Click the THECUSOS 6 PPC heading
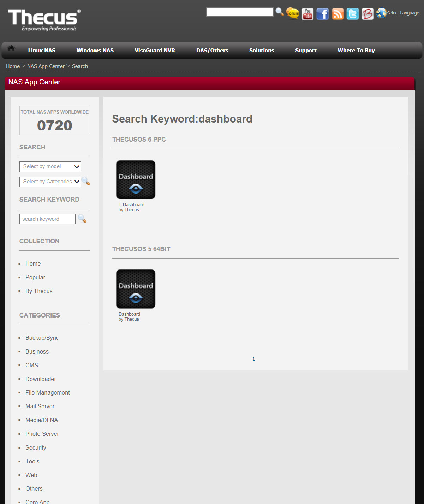Screen dimensions: 424x504 tap(139, 140)
